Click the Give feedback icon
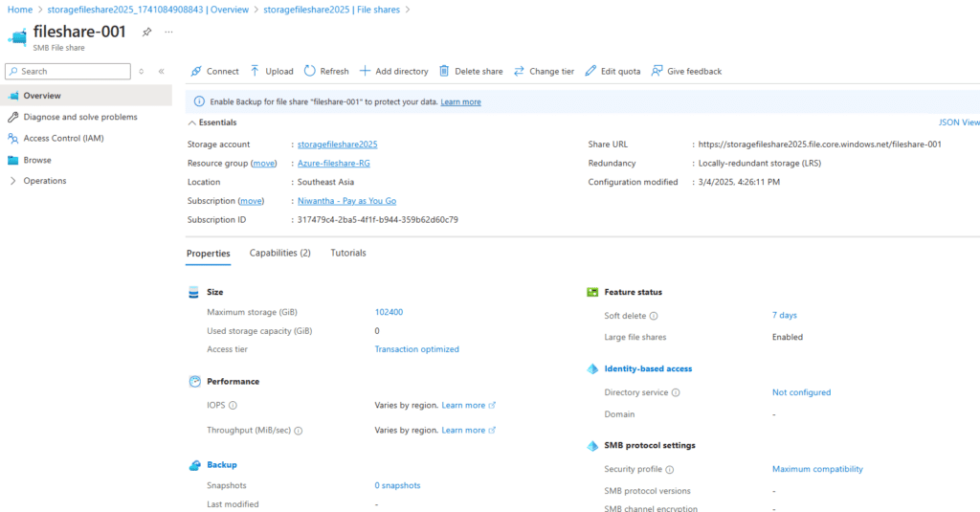980x512 pixels. coord(657,71)
